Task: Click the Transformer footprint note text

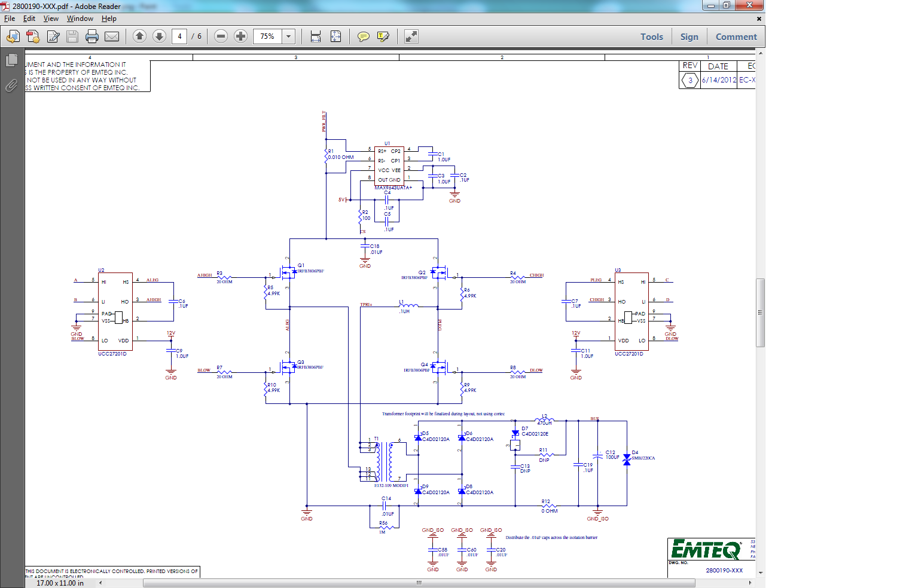Action: (443, 414)
